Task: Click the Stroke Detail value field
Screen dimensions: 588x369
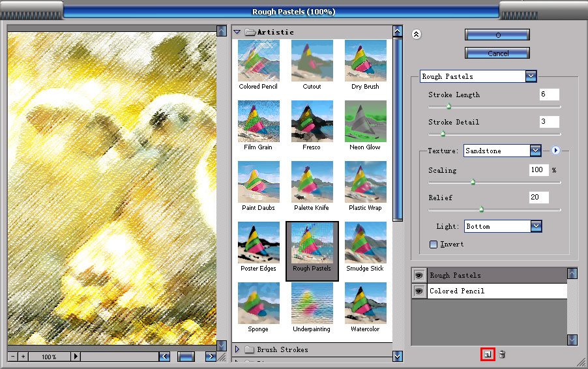Action: coord(550,121)
